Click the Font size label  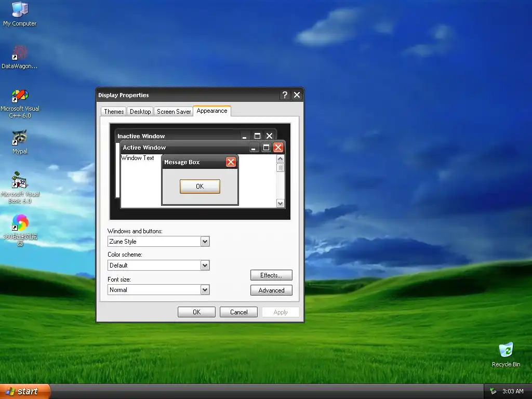tap(119, 280)
